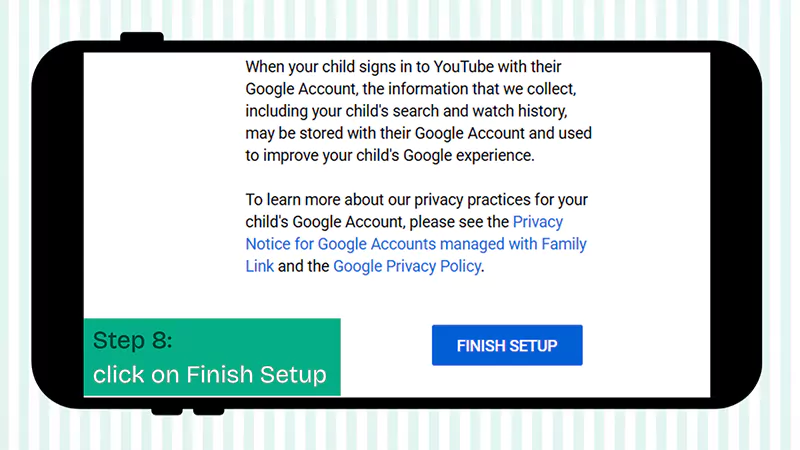Click the phrase "improve your child's Google experience"
The image size is (800, 450).
point(400,155)
